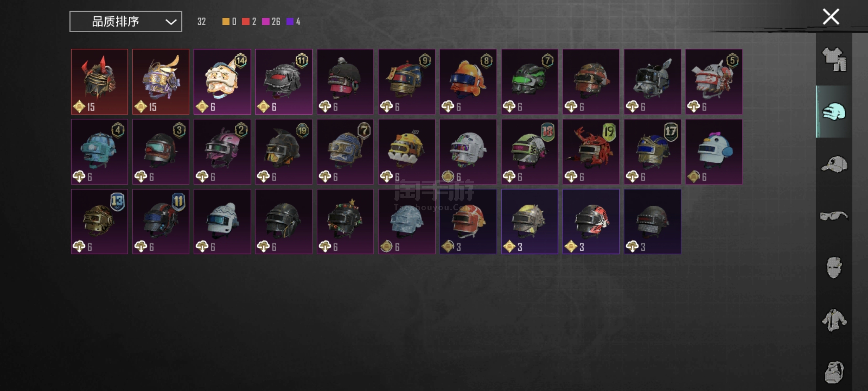The width and height of the screenshot is (868, 391).
Task: Open the face mask category icon
Action: tap(834, 267)
